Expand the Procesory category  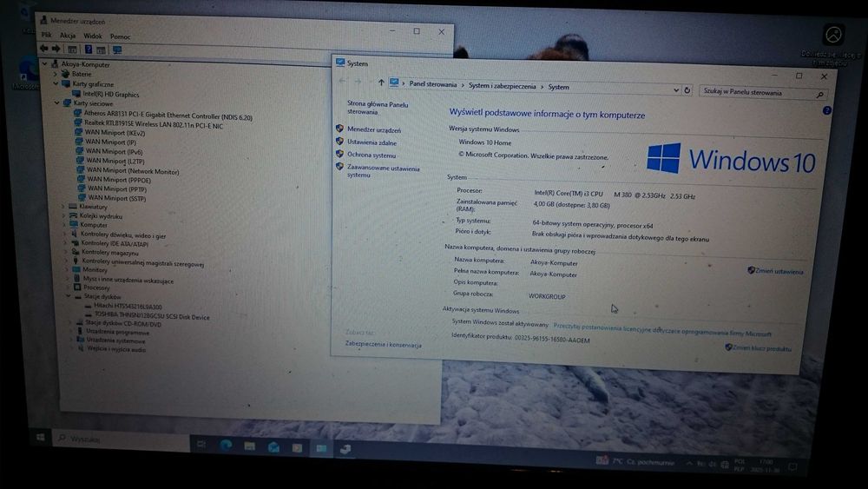pos(68,287)
